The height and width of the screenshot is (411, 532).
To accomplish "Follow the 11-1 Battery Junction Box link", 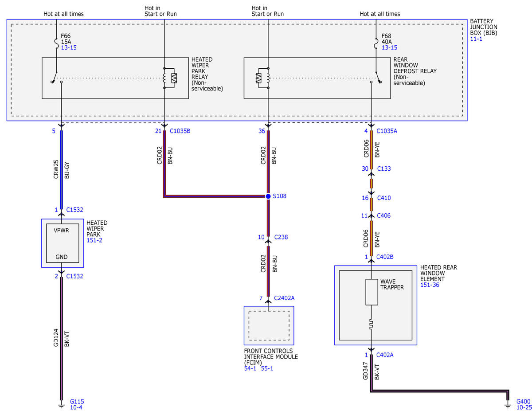I will tap(476, 39).
